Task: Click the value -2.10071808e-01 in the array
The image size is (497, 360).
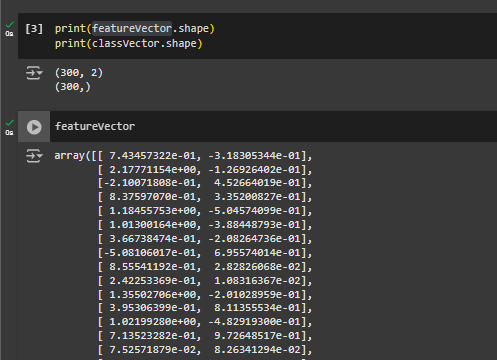Action: [150, 183]
